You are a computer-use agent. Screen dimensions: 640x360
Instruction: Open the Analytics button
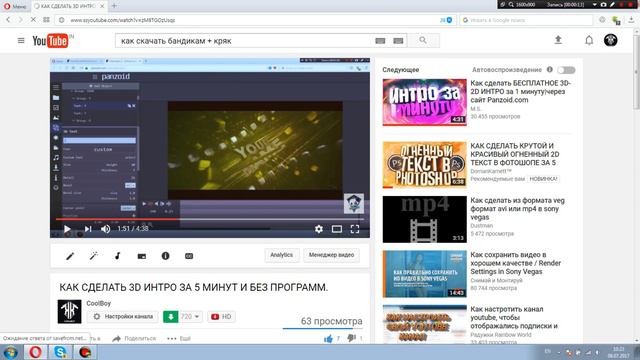pos(282,255)
